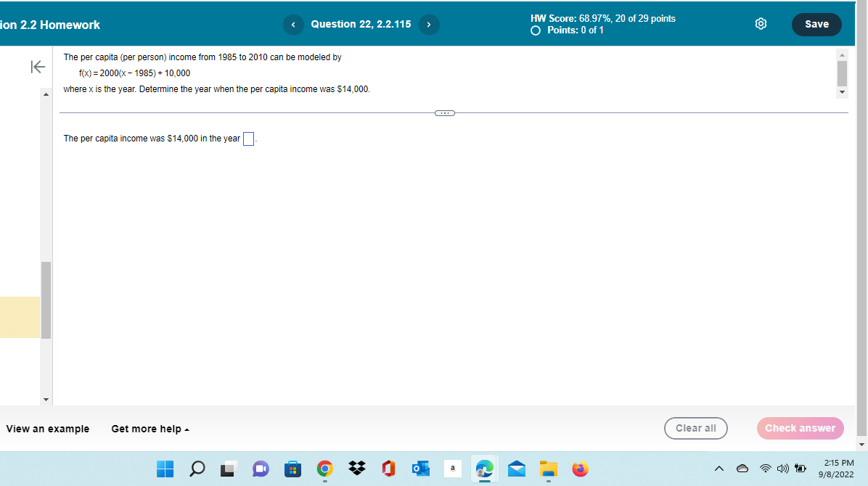
Task: Open Amazon taskbar icon
Action: coord(453,469)
